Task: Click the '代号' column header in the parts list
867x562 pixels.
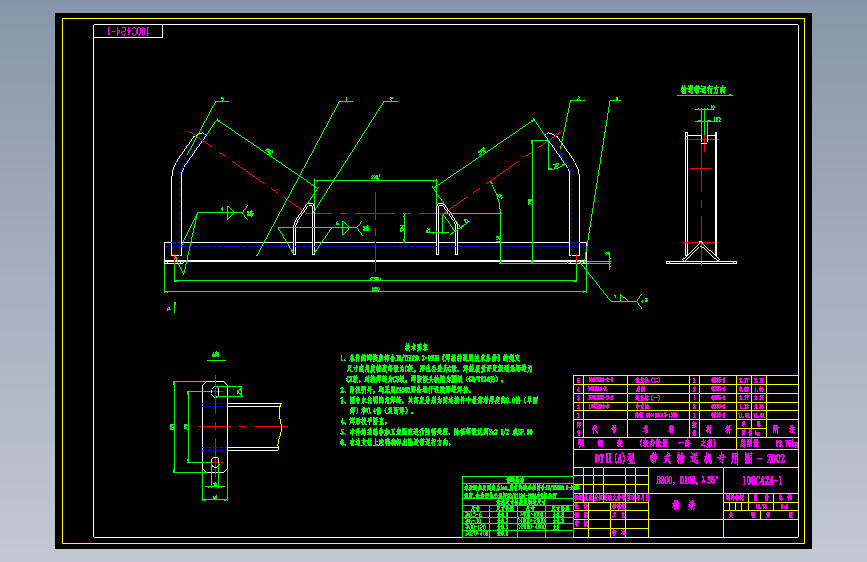Action: [x=605, y=429]
